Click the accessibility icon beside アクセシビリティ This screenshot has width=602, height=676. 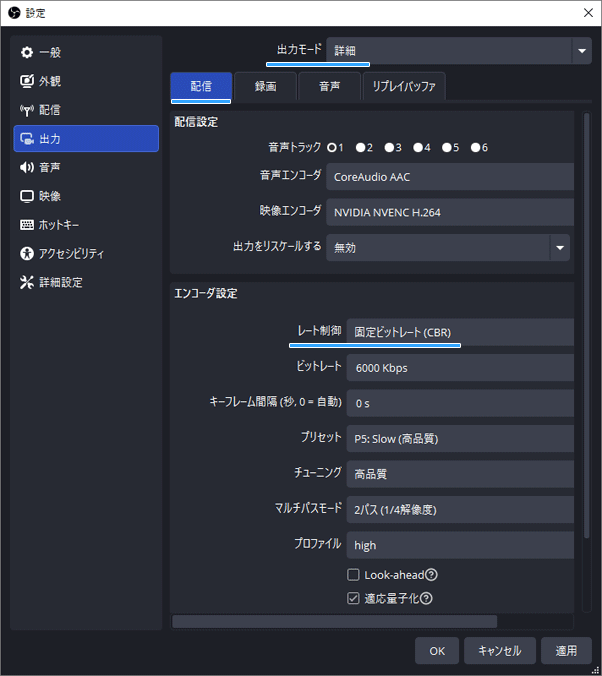tap(27, 254)
